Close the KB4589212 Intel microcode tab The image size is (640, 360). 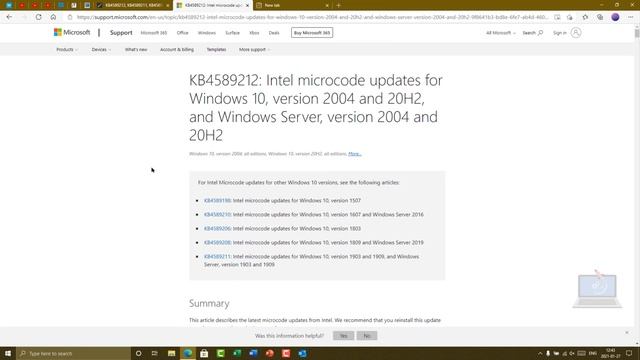click(247, 5)
